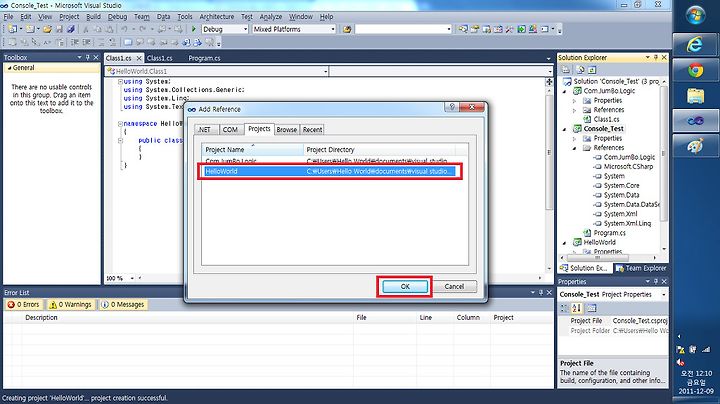720x404 pixels.
Task: Click the Decrease Indent editor icon
Action: tap(74, 42)
